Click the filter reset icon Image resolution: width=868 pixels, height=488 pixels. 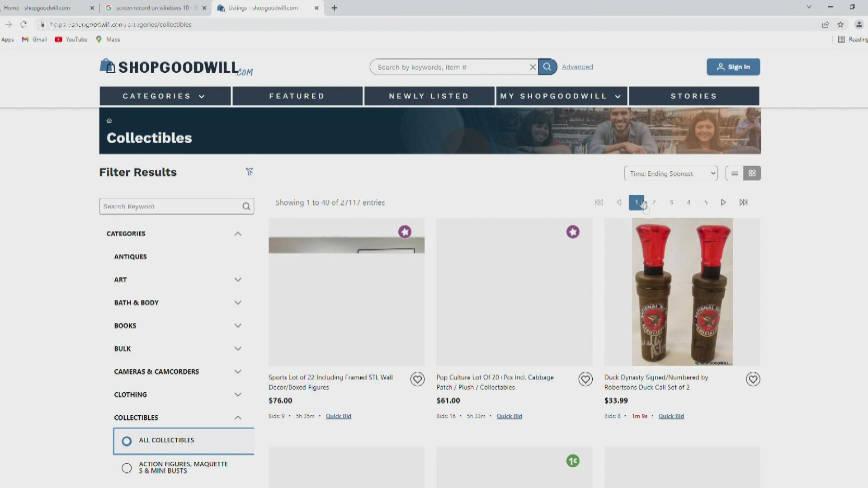pyautogui.click(x=249, y=172)
